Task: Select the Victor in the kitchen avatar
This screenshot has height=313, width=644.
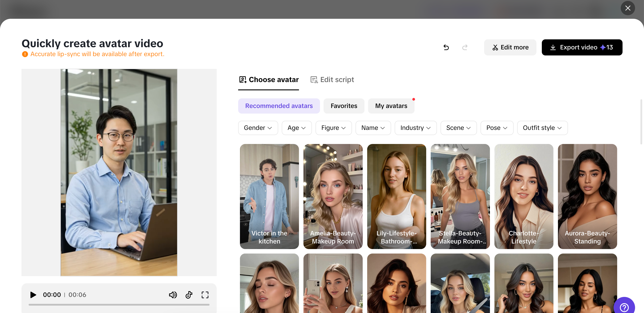Action: coord(269,196)
